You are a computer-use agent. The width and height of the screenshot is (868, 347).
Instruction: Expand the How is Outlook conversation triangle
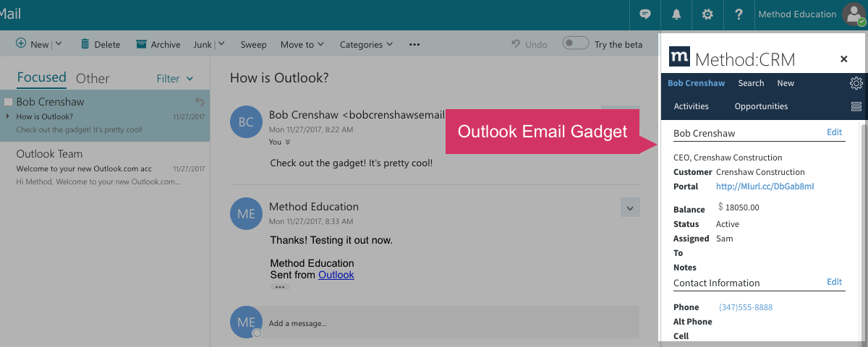[x=8, y=116]
